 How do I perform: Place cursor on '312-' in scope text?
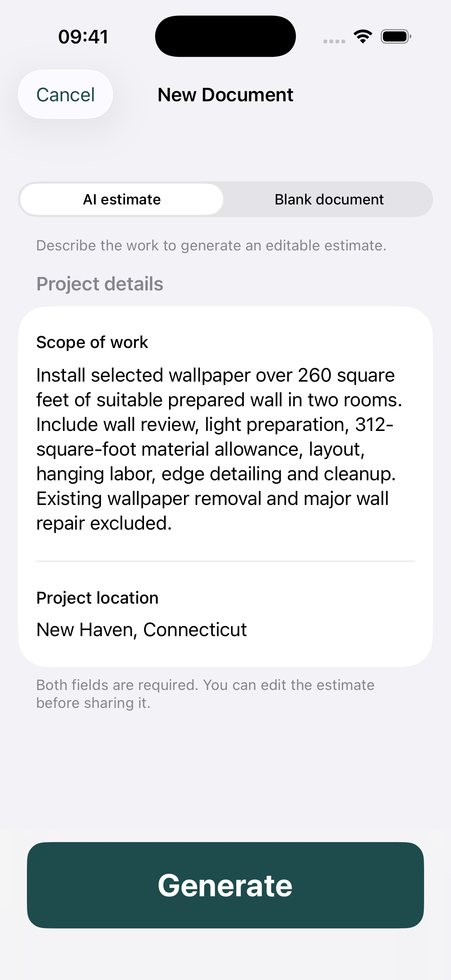pos(374,425)
